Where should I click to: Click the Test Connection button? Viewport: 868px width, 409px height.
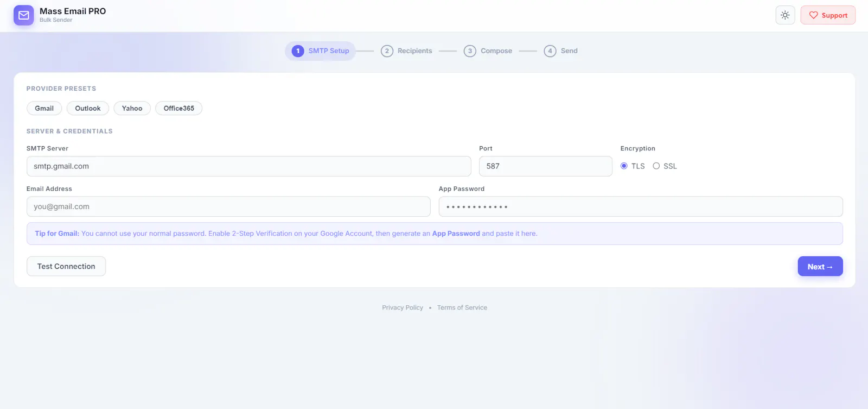[66, 266]
